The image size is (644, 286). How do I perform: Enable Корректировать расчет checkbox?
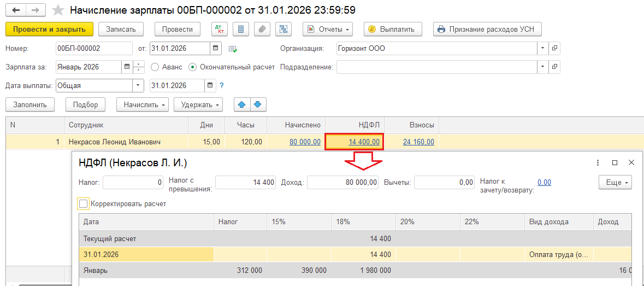(84, 203)
